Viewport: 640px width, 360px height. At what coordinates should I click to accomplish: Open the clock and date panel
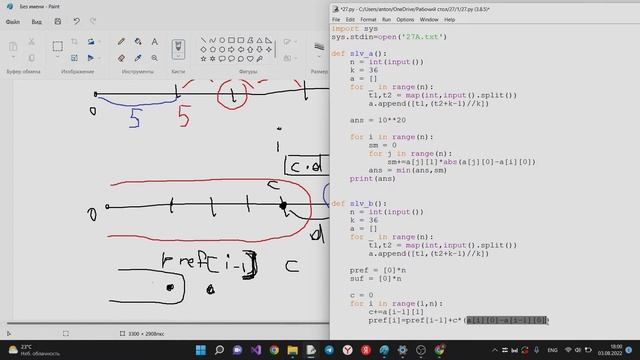tap(610, 350)
